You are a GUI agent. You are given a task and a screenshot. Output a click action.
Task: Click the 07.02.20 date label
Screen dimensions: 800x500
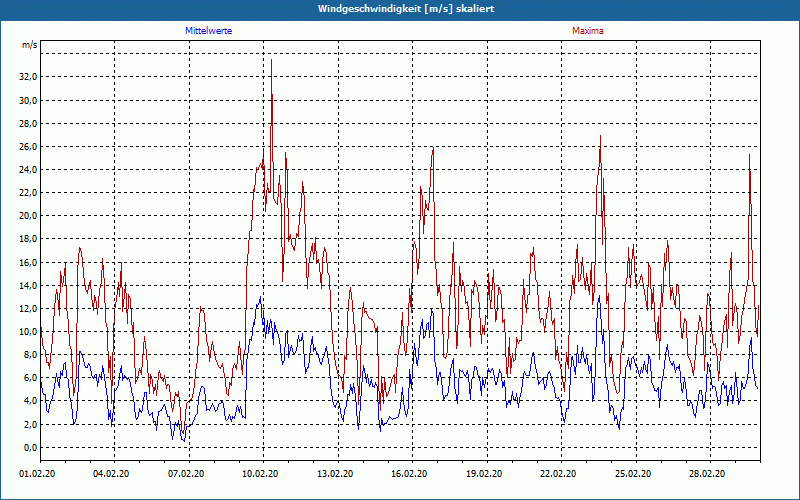tap(186, 474)
